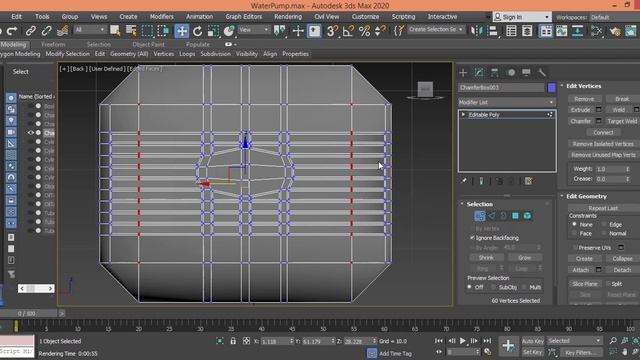Open the Customize menu
The height and width of the screenshot is (360, 640).
pyautogui.click(x=365, y=17)
